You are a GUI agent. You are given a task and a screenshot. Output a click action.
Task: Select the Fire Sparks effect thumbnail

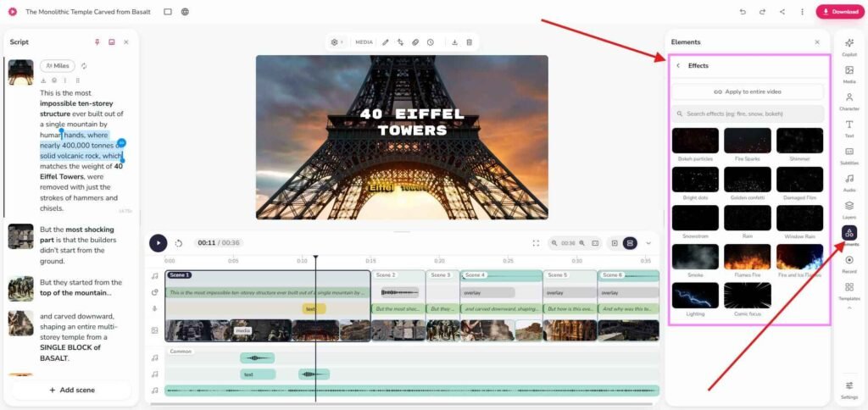tap(748, 141)
